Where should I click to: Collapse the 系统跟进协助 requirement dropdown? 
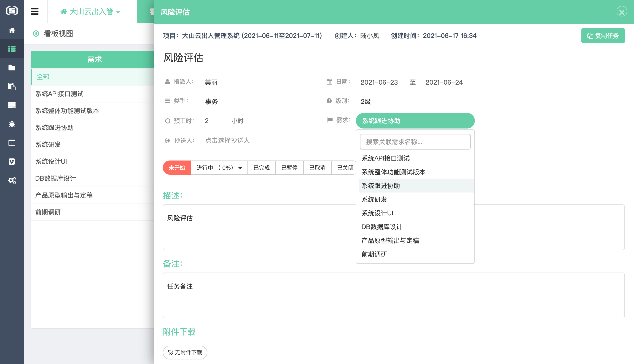click(x=415, y=121)
